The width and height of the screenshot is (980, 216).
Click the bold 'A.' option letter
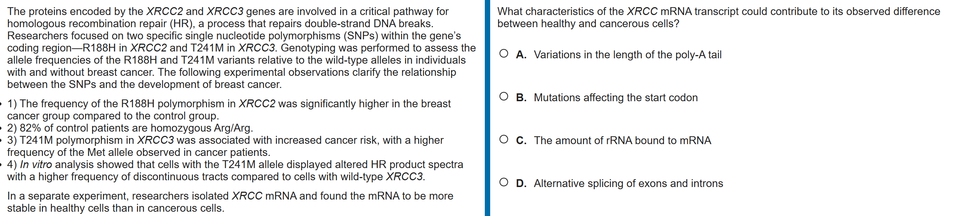[521, 55]
